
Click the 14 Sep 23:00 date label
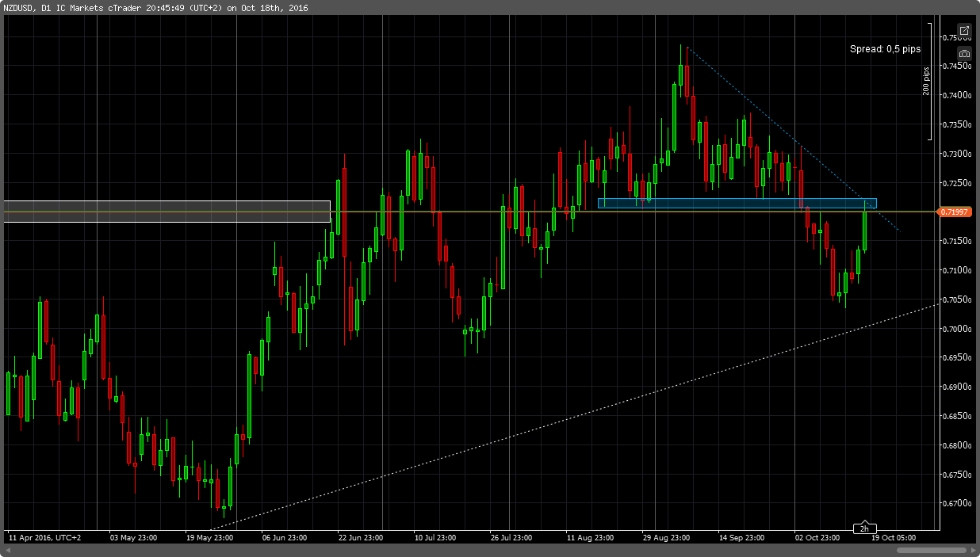(x=742, y=538)
